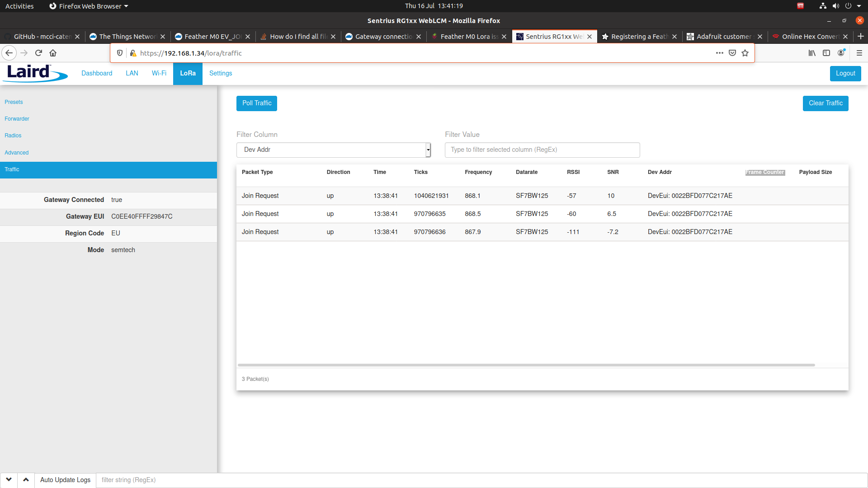Click the tracking protection shield icon
The height and width of the screenshot is (488, 868).
coord(120,53)
